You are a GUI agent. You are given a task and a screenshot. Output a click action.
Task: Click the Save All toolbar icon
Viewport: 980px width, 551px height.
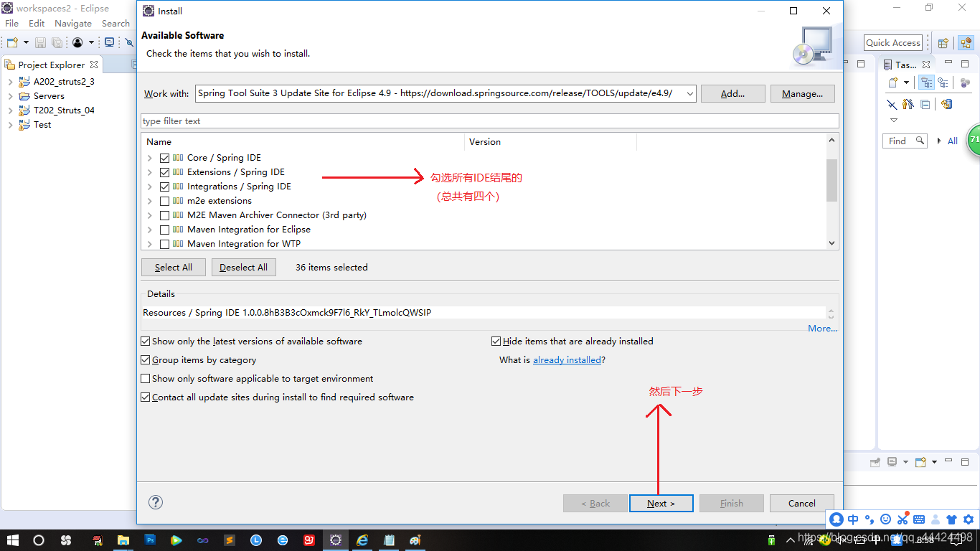point(57,43)
